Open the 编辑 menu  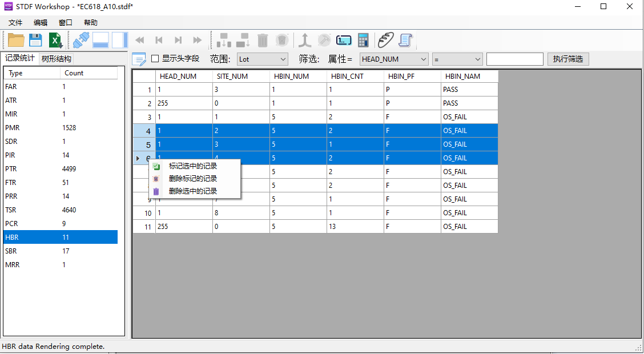tap(41, 23)
